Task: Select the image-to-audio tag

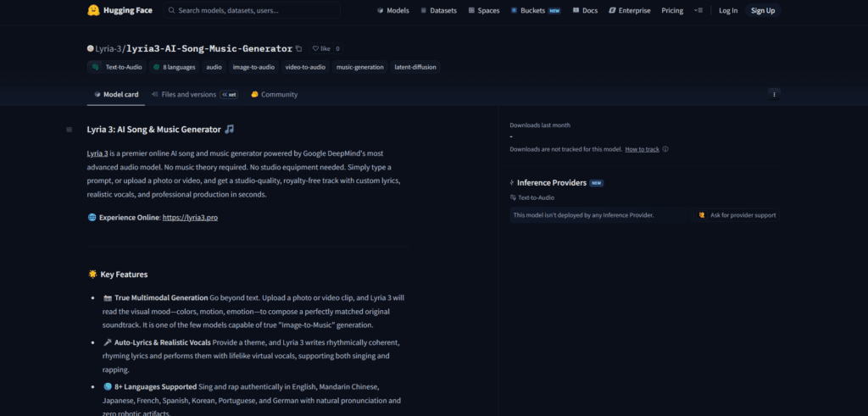Action: pyautogui.click(x=253, y=67)
